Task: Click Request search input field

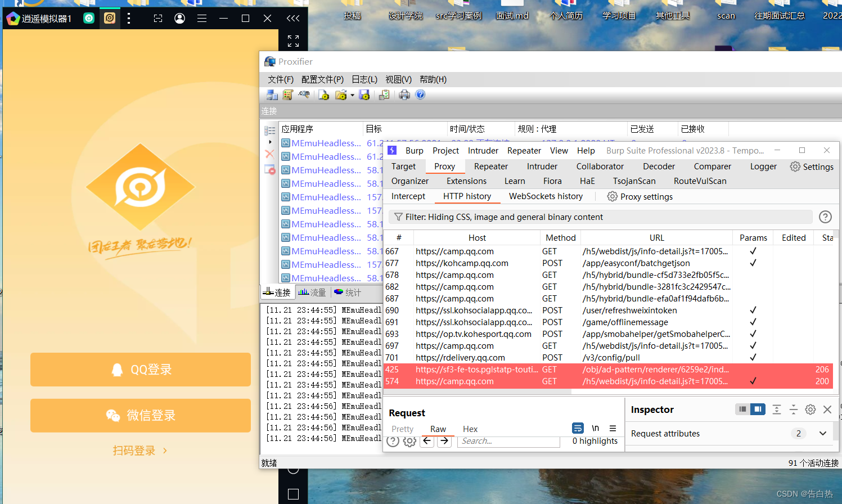Action: click(508, 441)
